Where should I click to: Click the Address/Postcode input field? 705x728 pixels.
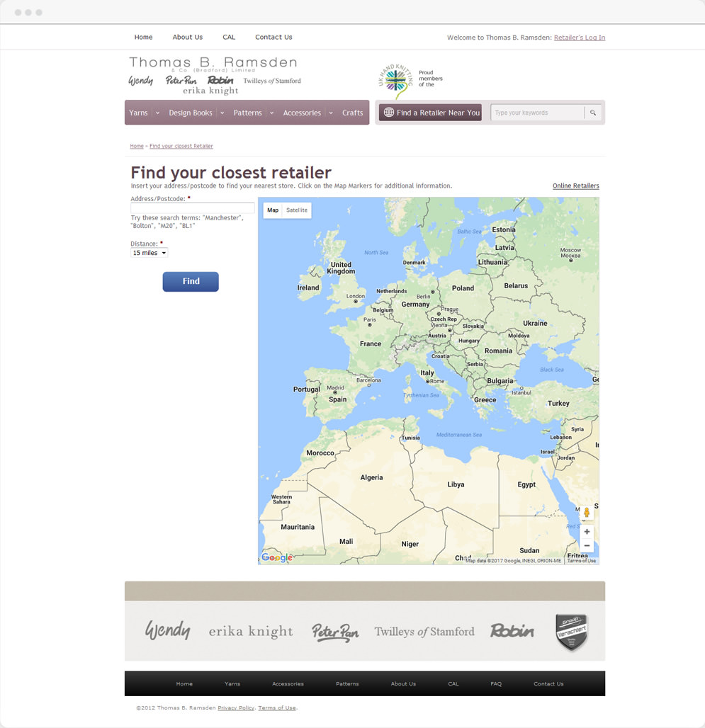tap(192, 208)
